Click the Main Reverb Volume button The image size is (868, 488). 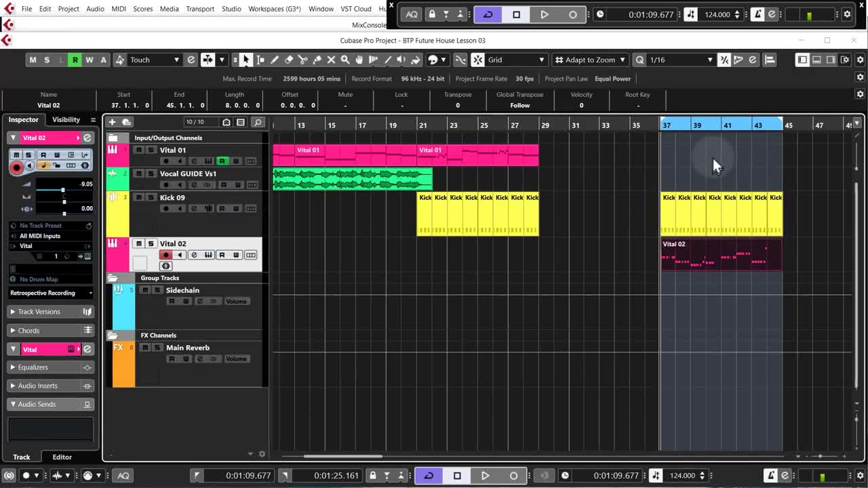pyautogui.click(x=236, y=359)
